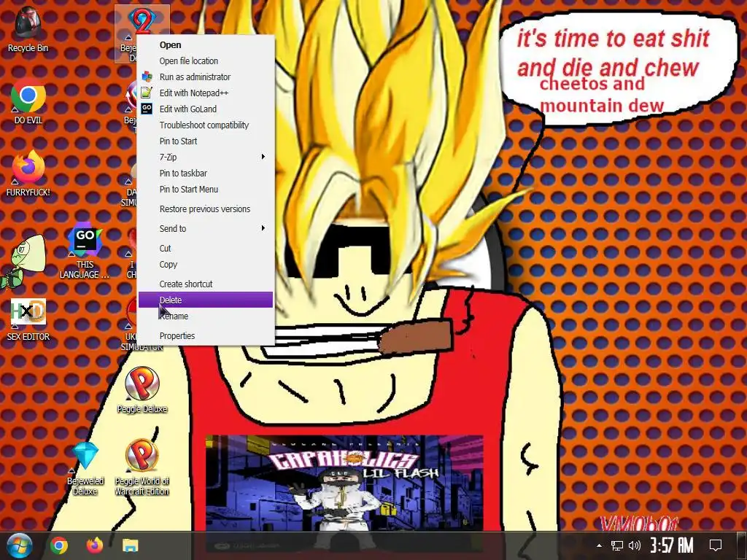Choose Troubleshoot compatibility
This screenshot has height=560, width=747.
point(205,125)
